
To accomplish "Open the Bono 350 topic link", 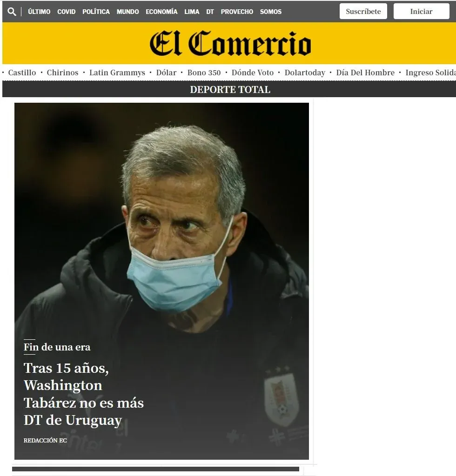I will (x=204, y=73).
